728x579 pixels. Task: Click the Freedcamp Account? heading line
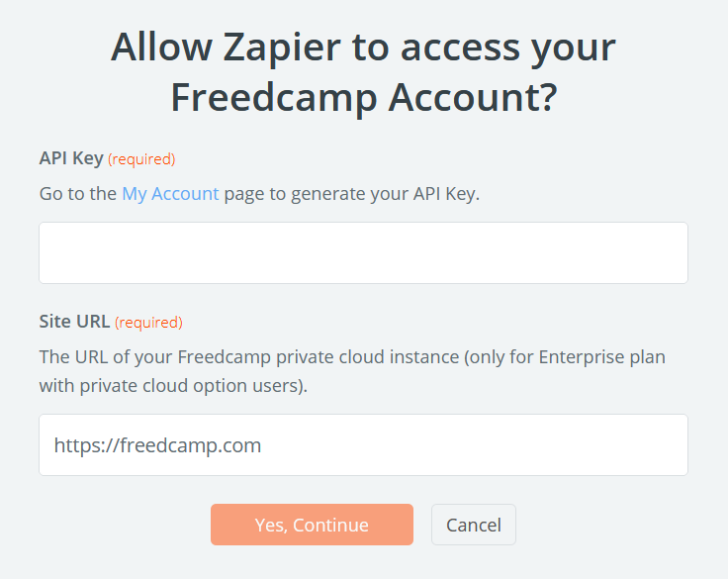coord(363,97)
